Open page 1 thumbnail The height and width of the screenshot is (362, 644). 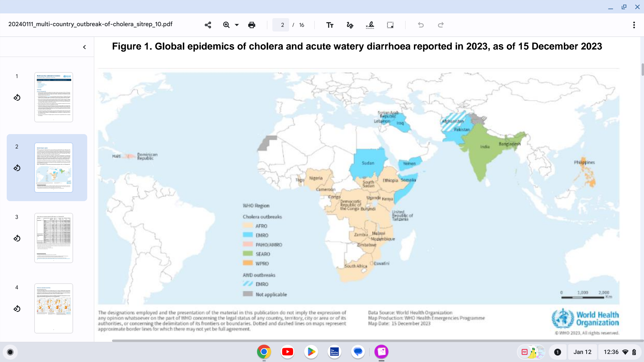point(54,97)
